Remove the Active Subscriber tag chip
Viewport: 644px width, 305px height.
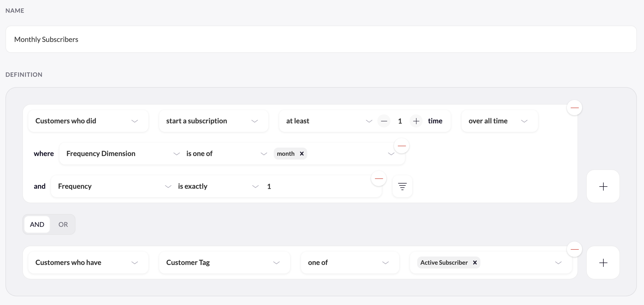(475, 263)
